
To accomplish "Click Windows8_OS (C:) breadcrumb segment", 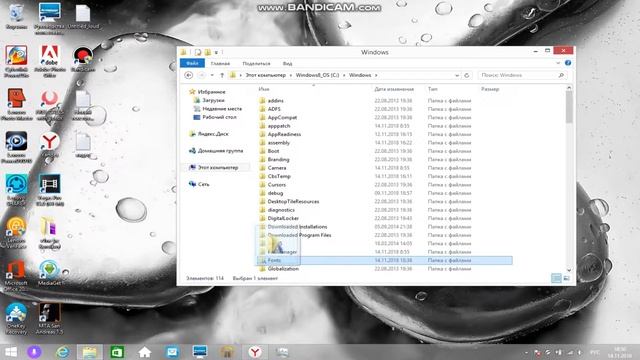I will tap(317, 75).
